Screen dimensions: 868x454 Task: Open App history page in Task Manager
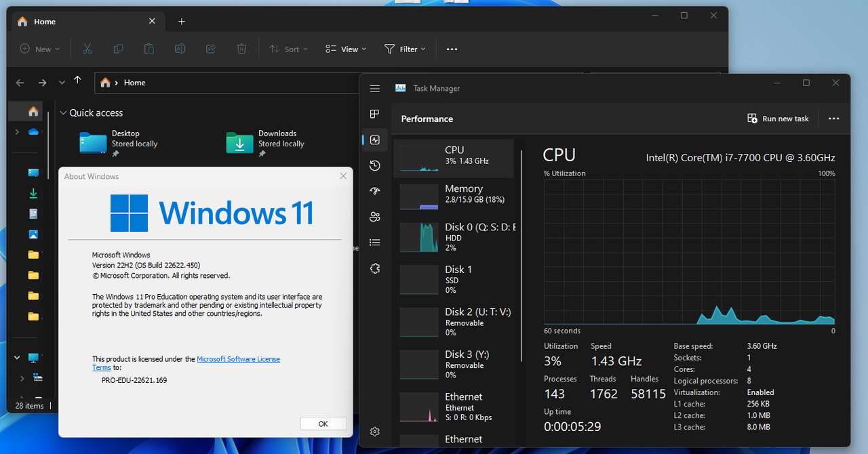coord(375,165)
